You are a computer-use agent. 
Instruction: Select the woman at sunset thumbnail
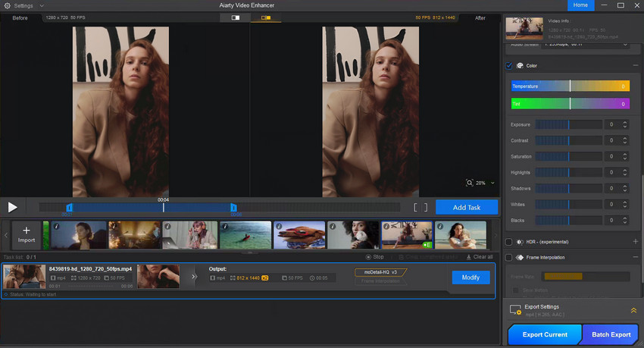click(x=79, y=235)
